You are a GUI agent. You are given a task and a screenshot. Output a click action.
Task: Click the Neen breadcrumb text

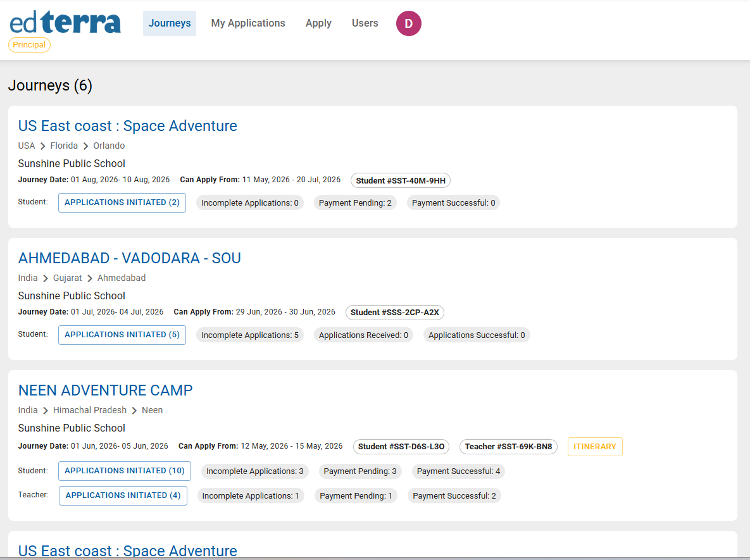pos(152,410)
